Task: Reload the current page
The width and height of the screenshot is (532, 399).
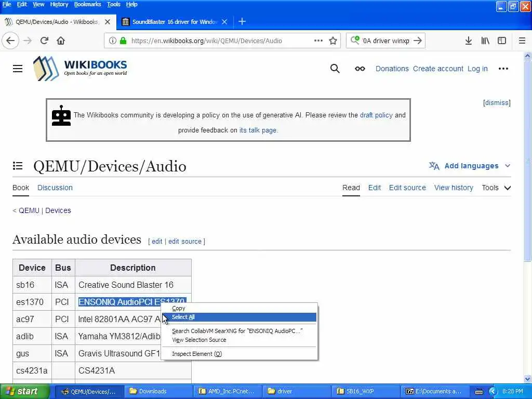Action: tap(44, 41)
